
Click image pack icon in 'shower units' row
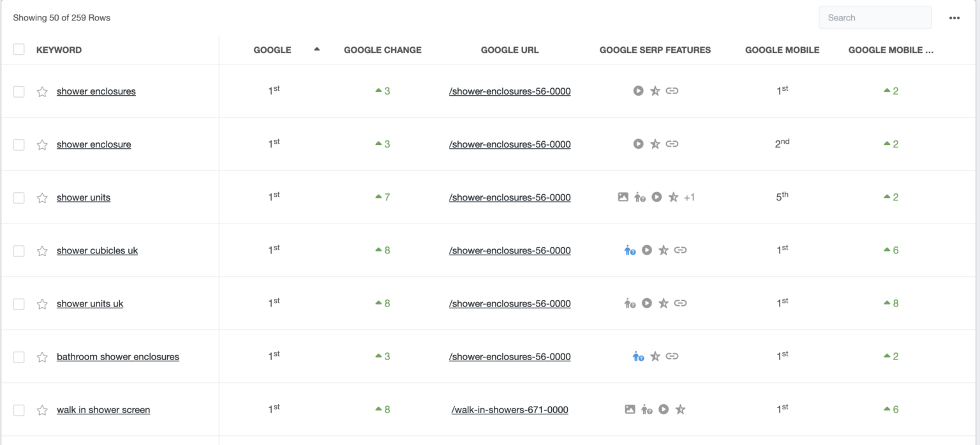click(x=623, y=197)
